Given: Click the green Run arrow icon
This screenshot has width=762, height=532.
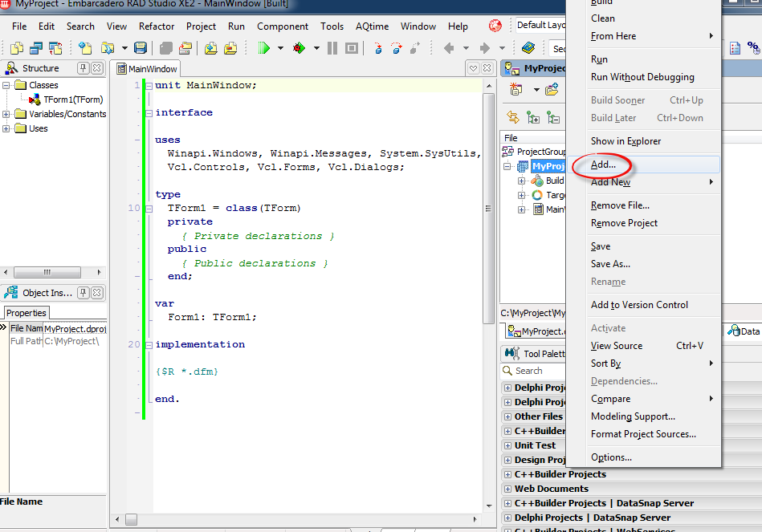Looking at the screenshot, I should click(263, 48).
